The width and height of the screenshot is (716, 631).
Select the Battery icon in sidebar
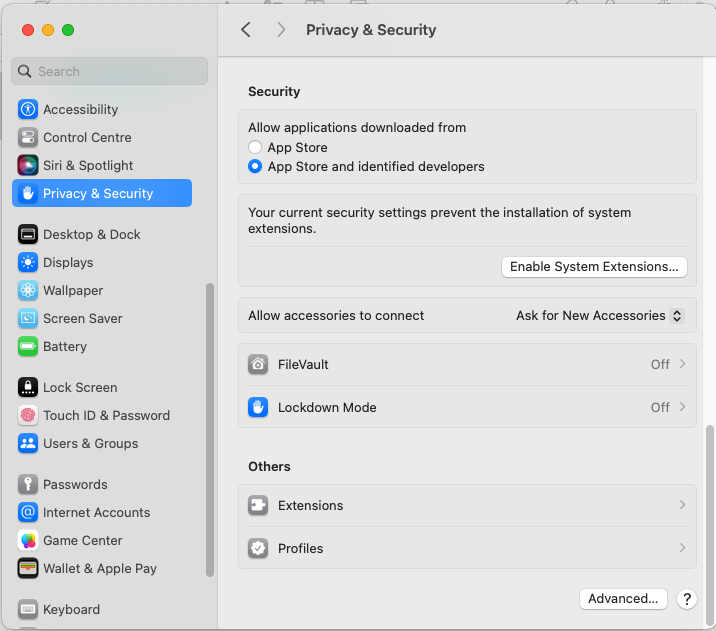click(x=28, y=347)
